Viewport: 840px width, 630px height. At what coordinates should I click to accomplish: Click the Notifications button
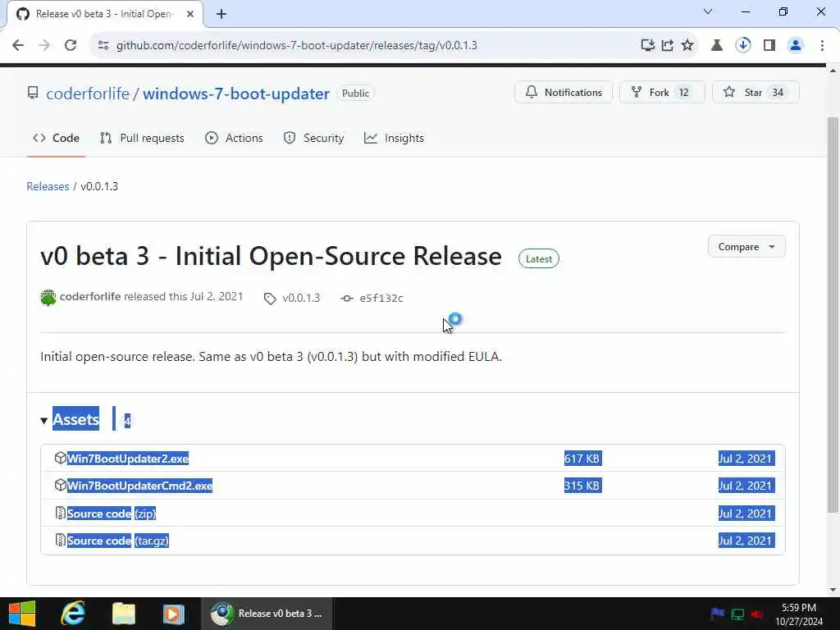564,92
